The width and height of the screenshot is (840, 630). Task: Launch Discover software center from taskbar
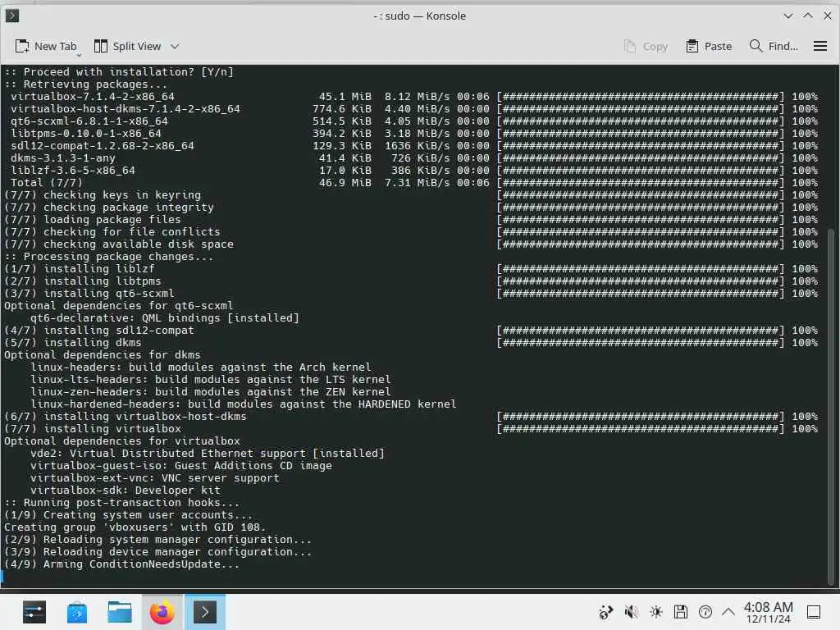(x=77, y=612)
